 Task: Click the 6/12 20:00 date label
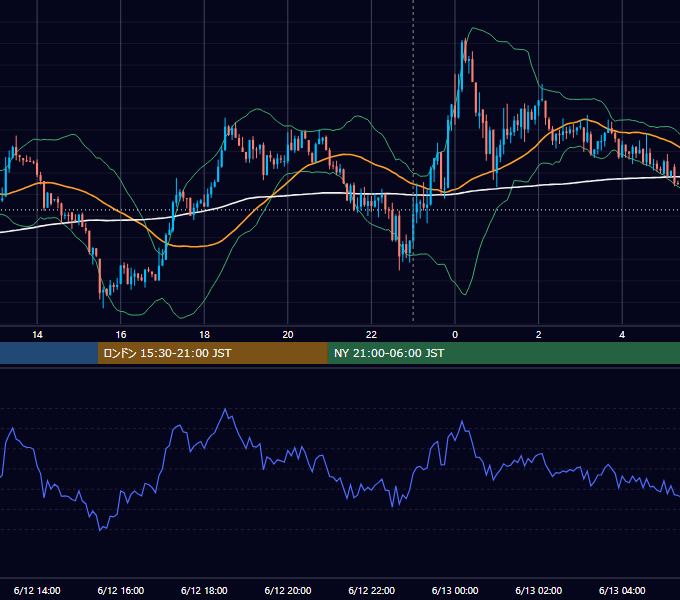click(288, 590)
